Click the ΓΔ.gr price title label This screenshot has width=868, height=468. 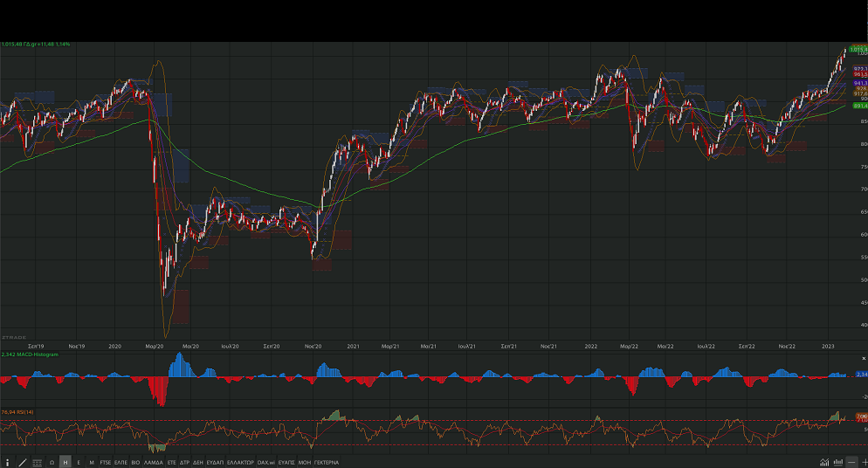pos(36,45)
